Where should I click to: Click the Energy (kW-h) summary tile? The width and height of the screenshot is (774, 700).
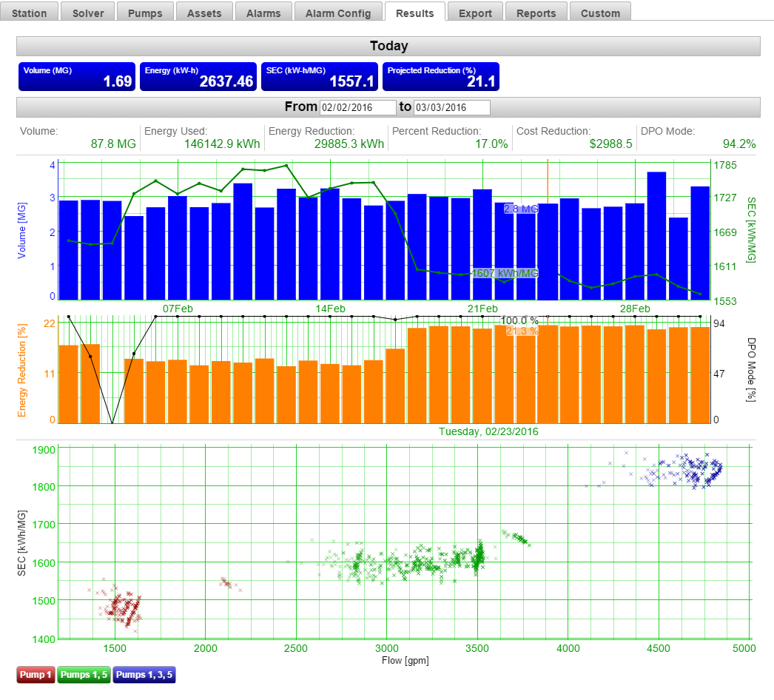[198, 77]
